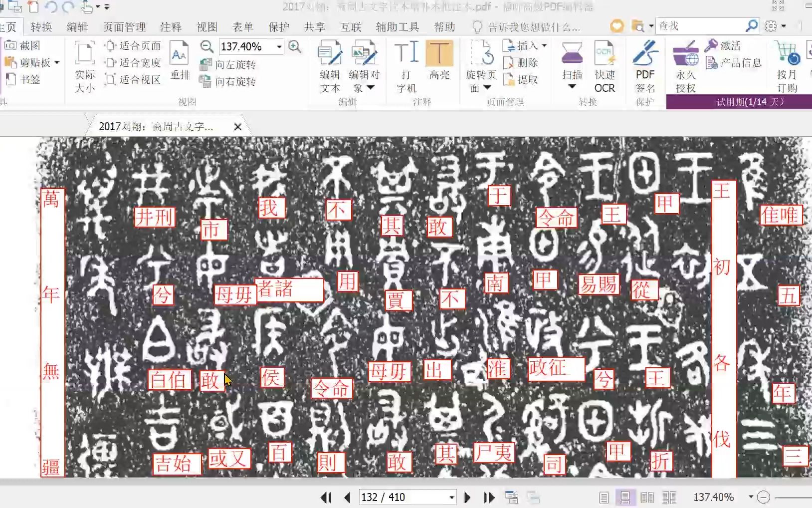The image size is (812, 508).
Task: Click the Find (查找) search field
Action: [701, 26]
